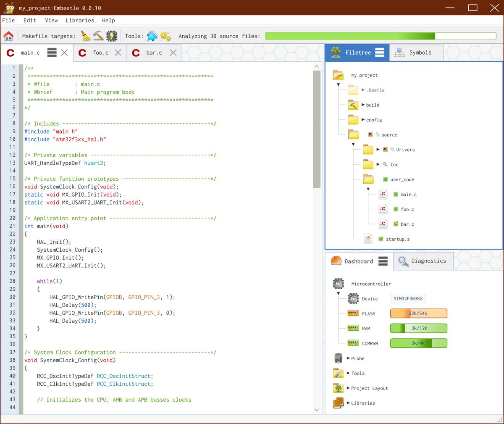Open the Libraries menu
504x424 pixels.
tap(80, 20)
